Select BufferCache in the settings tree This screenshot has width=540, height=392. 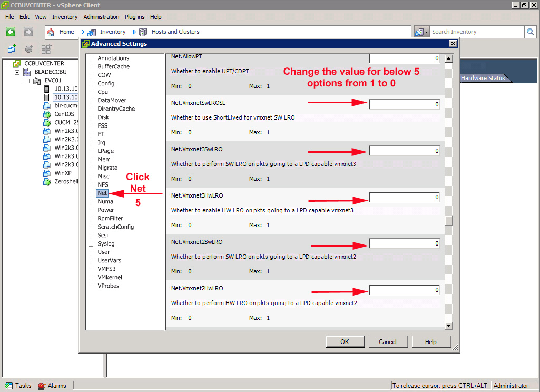(114, 67)
